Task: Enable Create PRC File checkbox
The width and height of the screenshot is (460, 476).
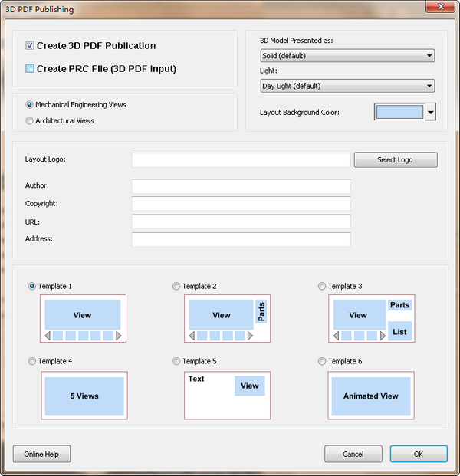Action: coord(30,69)
